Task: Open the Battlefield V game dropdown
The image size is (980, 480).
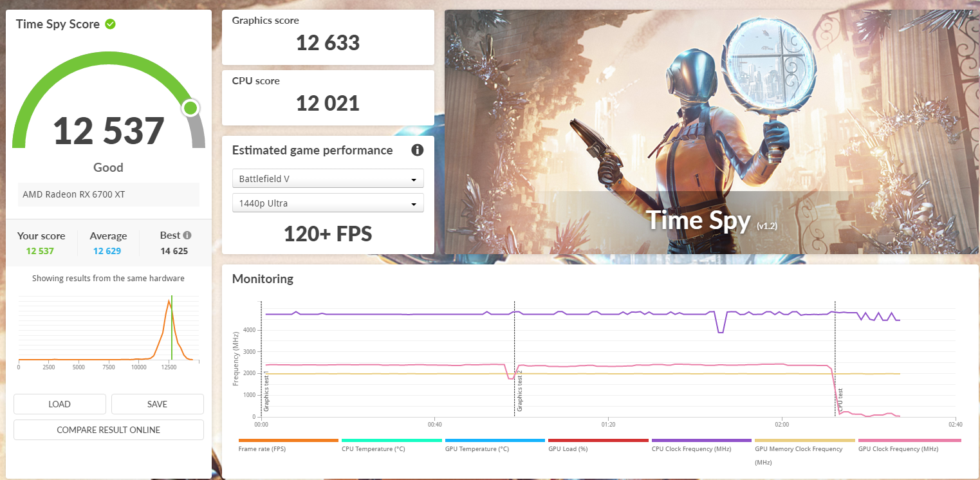Action: (328, 178)
